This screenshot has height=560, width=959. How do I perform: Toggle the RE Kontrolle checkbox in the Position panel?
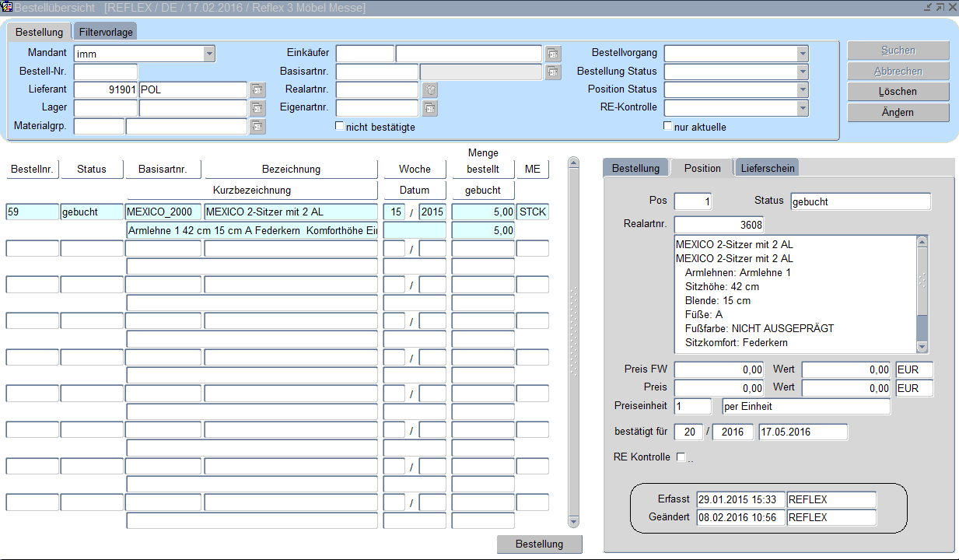(x=681, y=457)
